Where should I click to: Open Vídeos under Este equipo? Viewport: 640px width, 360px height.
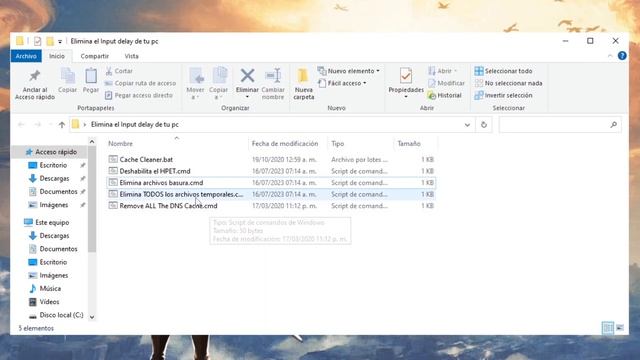[49, 302]
